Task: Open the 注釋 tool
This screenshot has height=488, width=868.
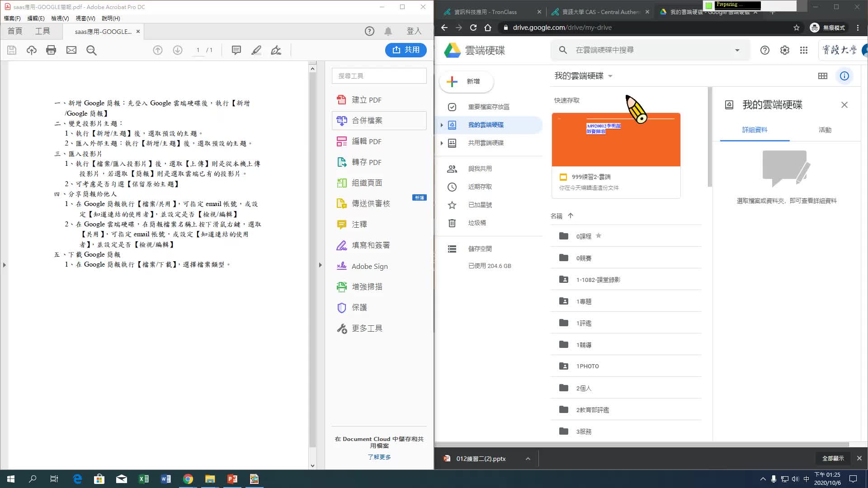Action: click(379, 225)
